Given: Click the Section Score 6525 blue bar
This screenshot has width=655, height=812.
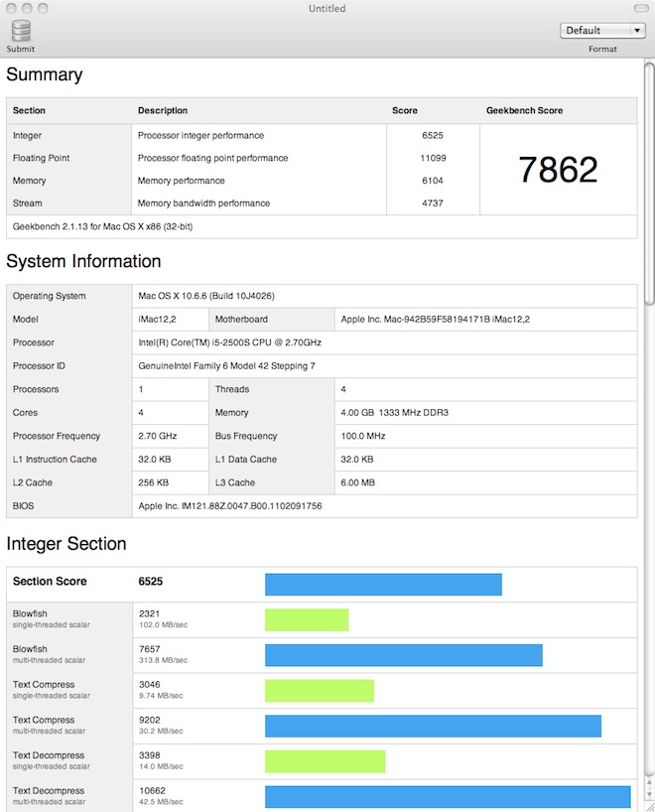Looking at the screenshot, I should pyautogui.click(x=383, y=585).
